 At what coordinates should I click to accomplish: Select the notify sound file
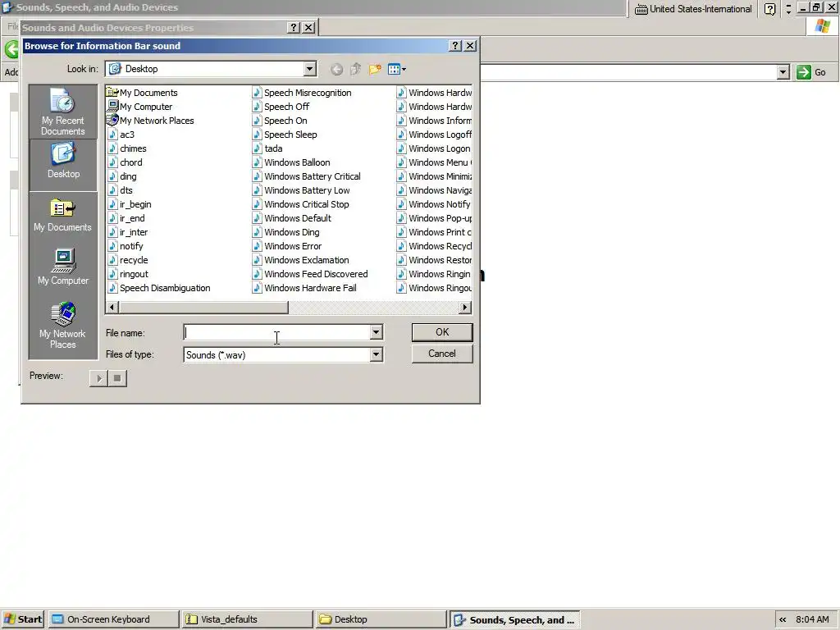126,246
